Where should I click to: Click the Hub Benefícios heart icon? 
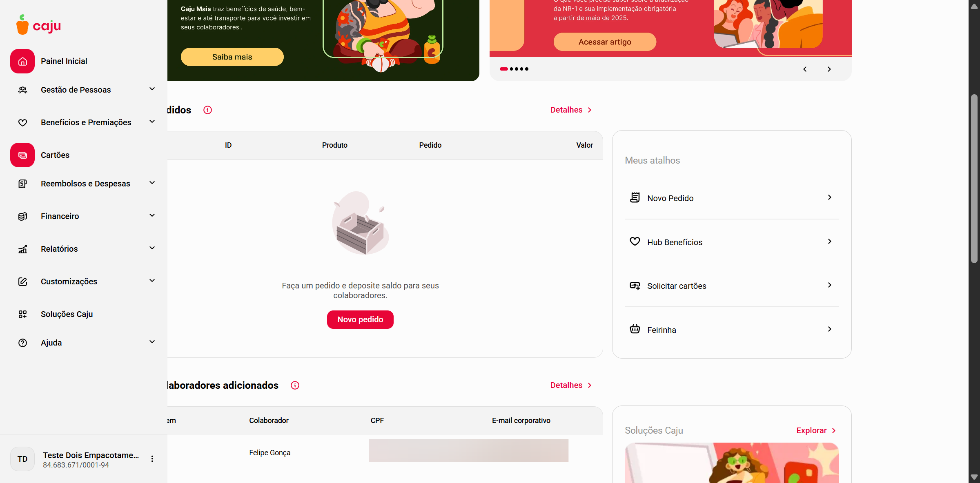(635, 241)
